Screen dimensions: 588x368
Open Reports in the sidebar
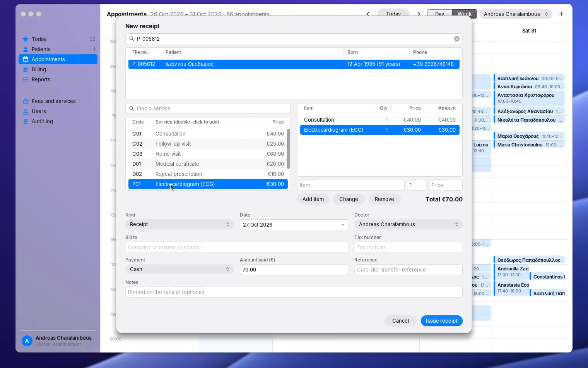click(x=58, y=79)
